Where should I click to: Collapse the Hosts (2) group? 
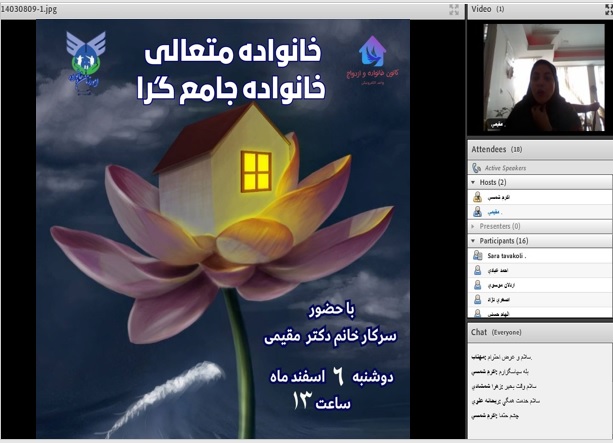(x=473, y=183)
